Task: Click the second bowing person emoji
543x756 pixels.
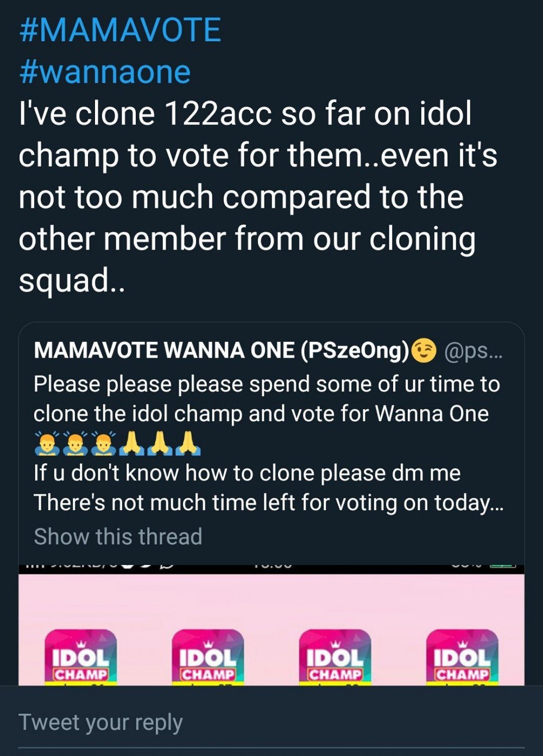Action: (75, 443)
